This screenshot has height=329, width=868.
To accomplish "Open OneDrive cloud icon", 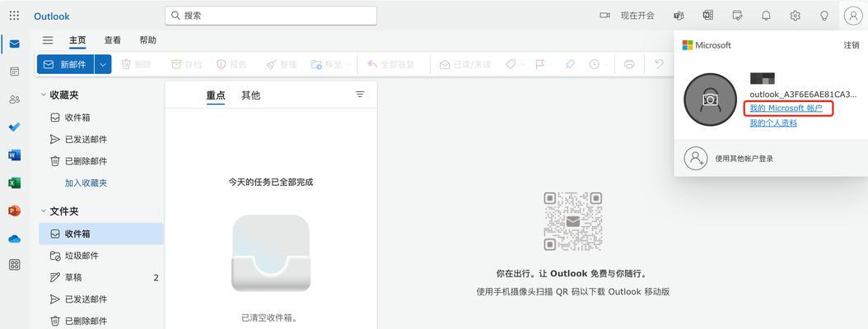I will coord(14,239).
